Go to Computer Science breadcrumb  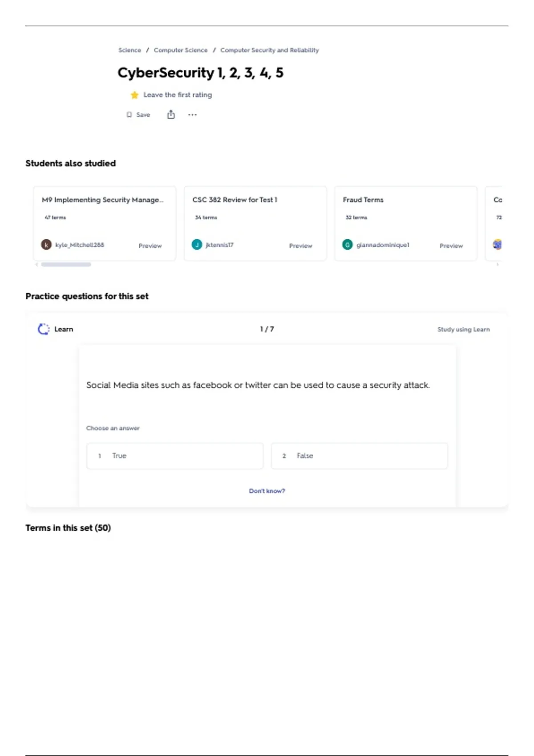[x=181, y=50]
